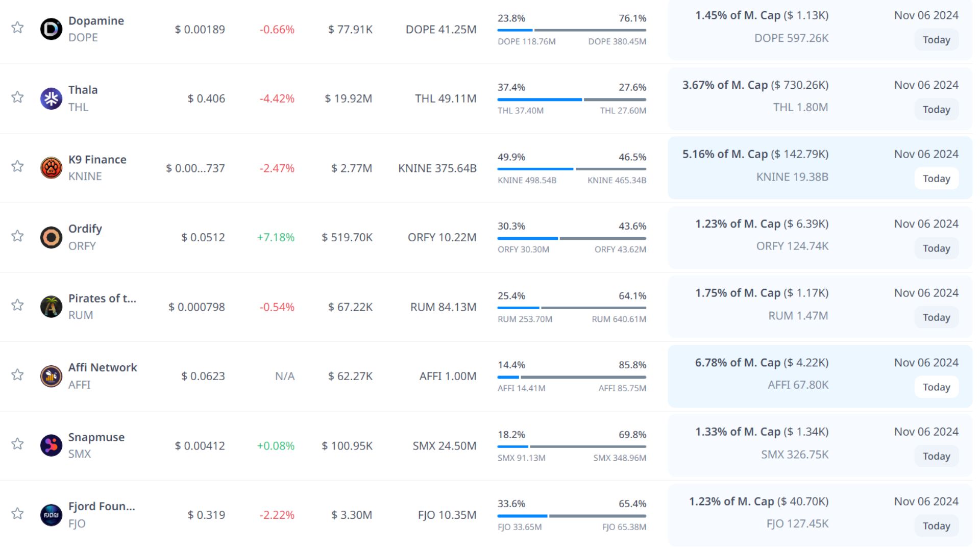Click the Fjord Foundry unlock progress bar
The width and height of the screenshot is (980, 551).
[x=572, y=516]
